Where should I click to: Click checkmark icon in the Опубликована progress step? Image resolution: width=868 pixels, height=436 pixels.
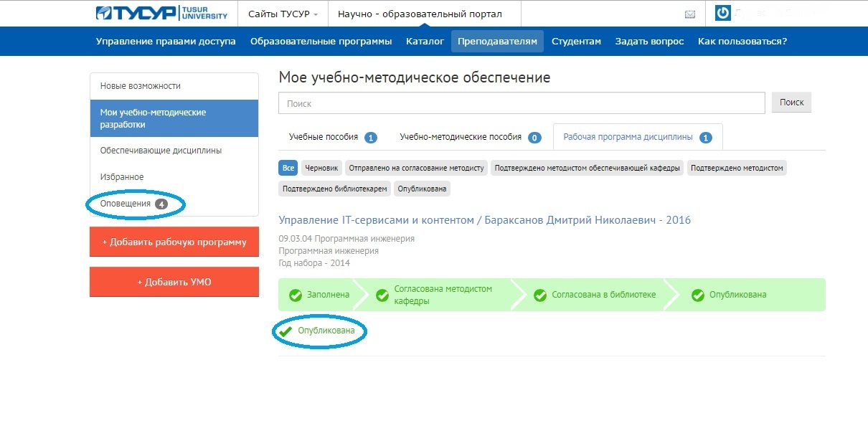click(x=697, y=295)
